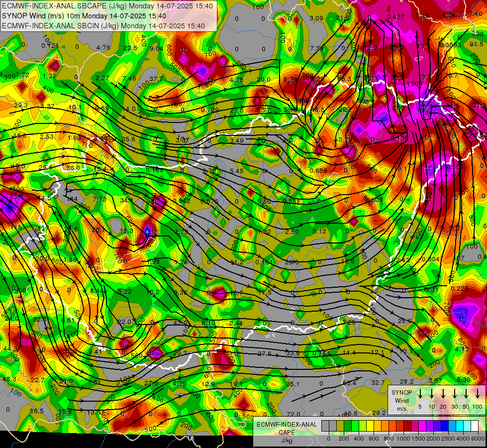487x448 pixels.
Task: Click 'ECMWF-INDEX-ANAL' label in the CAPE legend
Action: click(x=287, y=425)
